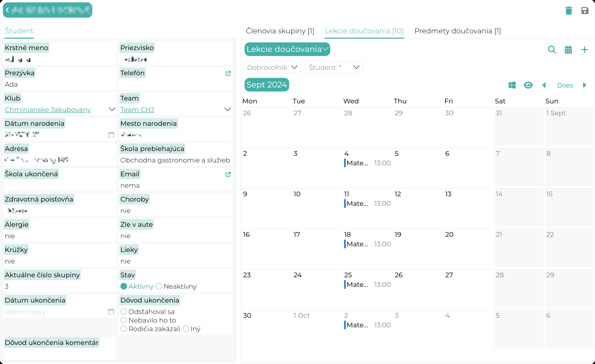Add a new lesson with plus icon
The image size is (595, 364).
(x=584, y=50)
